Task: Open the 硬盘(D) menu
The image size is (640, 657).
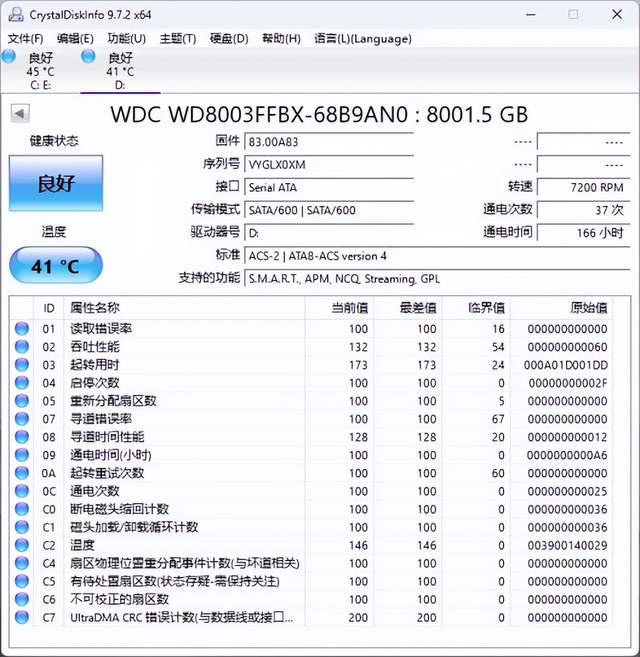Action: point(229,39)
